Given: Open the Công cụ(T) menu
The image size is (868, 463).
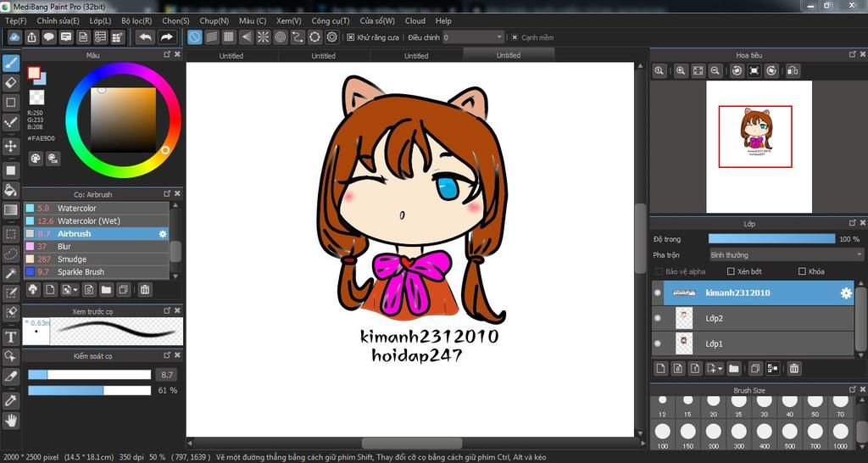Looking at the screenshot, I should tap(331, 21).
